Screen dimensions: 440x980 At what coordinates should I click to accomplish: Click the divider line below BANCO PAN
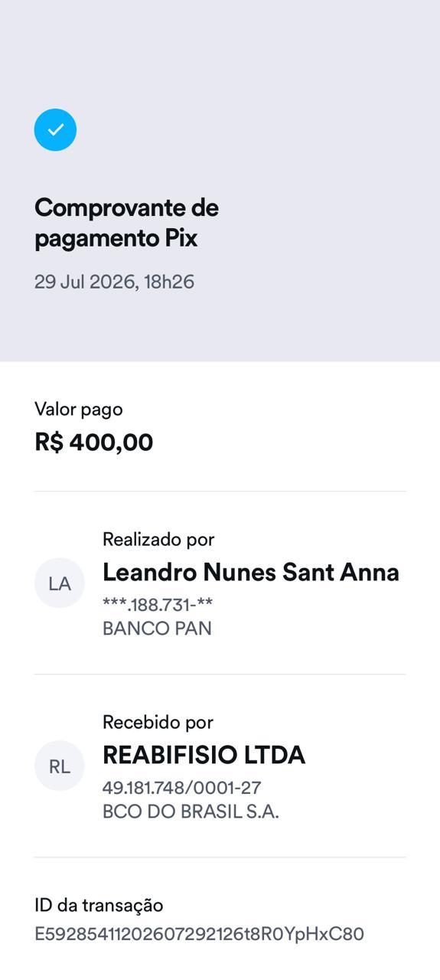click(x=220, y=674)
